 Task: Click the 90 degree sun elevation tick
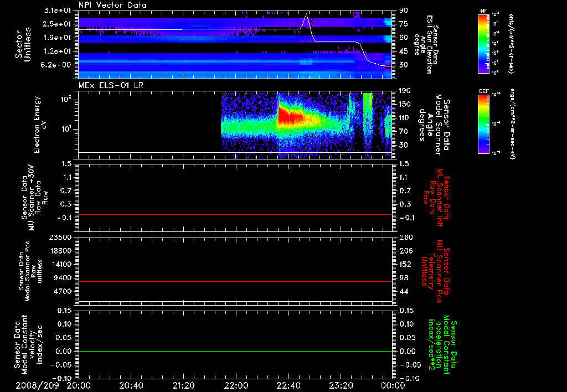(404, 11)
